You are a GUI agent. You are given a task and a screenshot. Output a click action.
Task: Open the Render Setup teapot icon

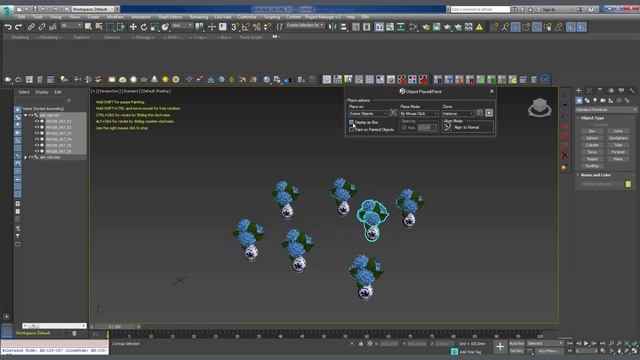426,27
